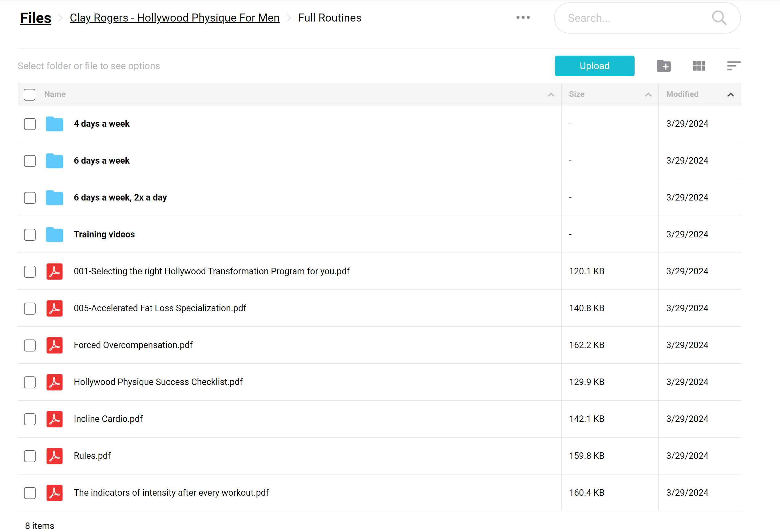The width and height of the screenshot is (780, 532).
Task: Open 001-Selecting the right Hollywood Transformation Program file
Action: (x=212, y=271)
